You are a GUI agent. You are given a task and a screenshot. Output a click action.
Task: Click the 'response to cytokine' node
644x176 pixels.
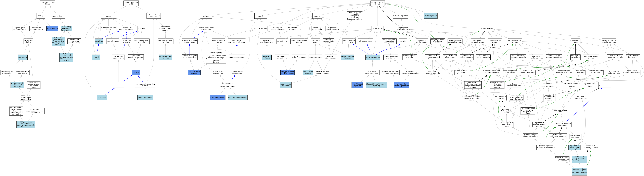(267, 57)
